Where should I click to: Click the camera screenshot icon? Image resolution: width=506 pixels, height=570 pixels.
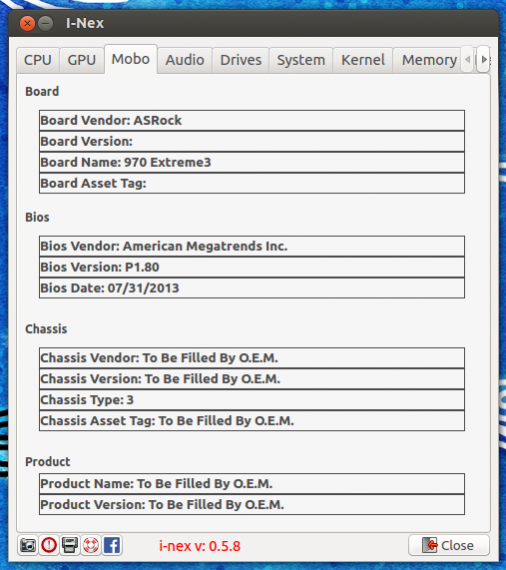click(28, 545)
